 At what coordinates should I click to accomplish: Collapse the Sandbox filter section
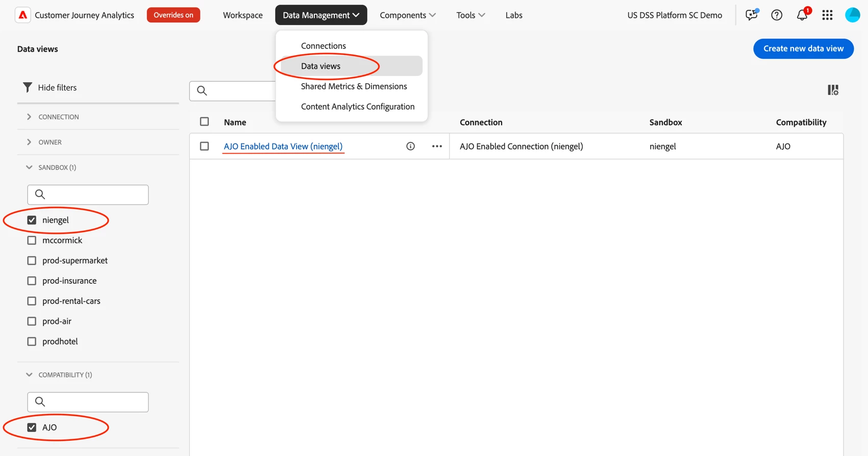tap(29, 167)
